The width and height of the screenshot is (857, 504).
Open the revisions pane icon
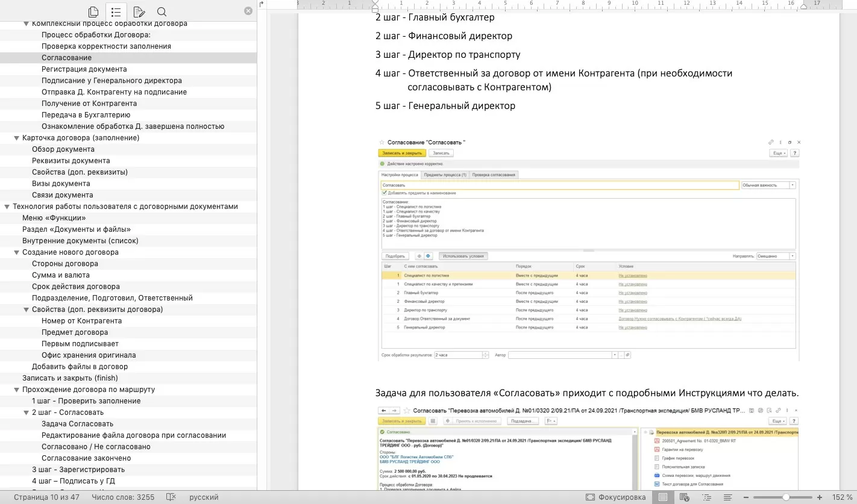pos(139,11)
